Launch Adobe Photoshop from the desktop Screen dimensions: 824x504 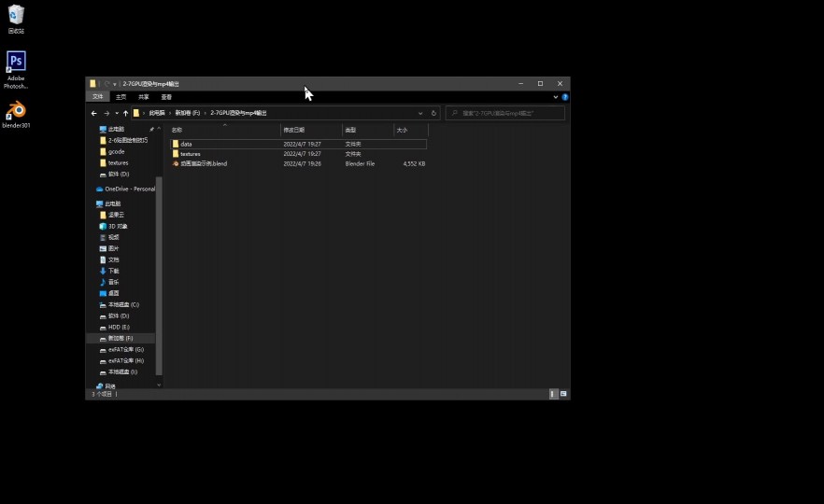pyautogui.click(x=16, y=70)
